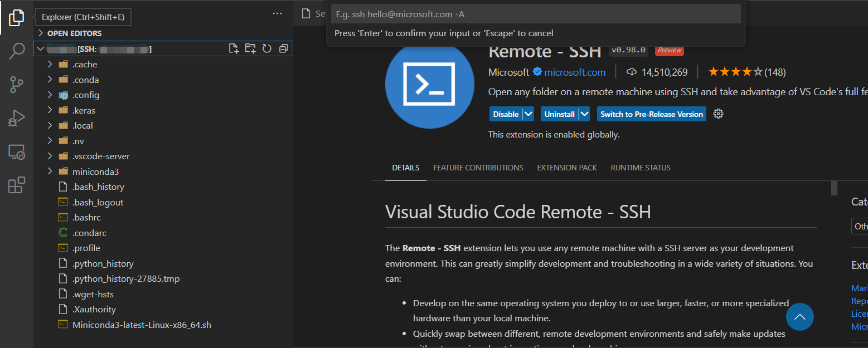Open the Search view icon
This screenshot has width=868, height=348.
[x=17, y=51]
